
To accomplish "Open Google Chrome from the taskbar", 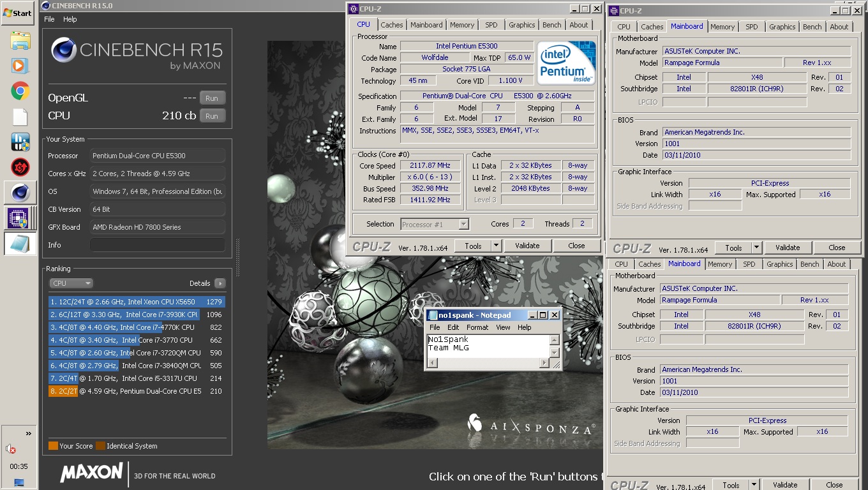I will pyautogui.click(x=20, y=91).
